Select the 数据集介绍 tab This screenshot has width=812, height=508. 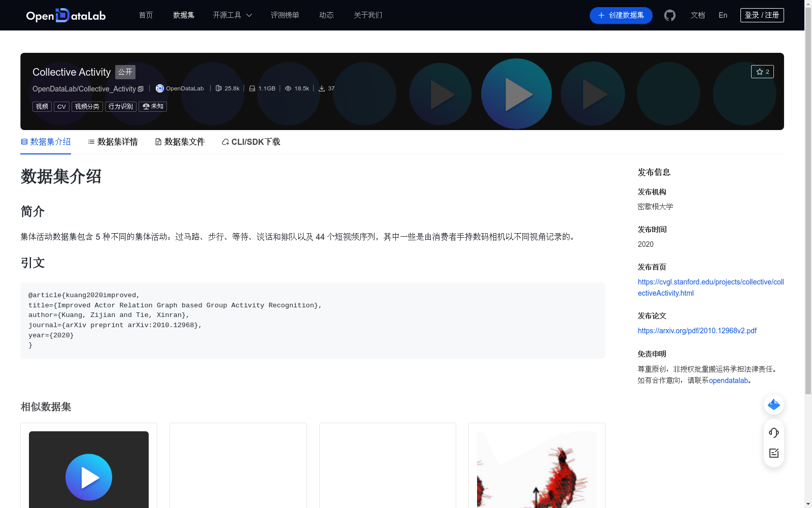coord(46,142)
